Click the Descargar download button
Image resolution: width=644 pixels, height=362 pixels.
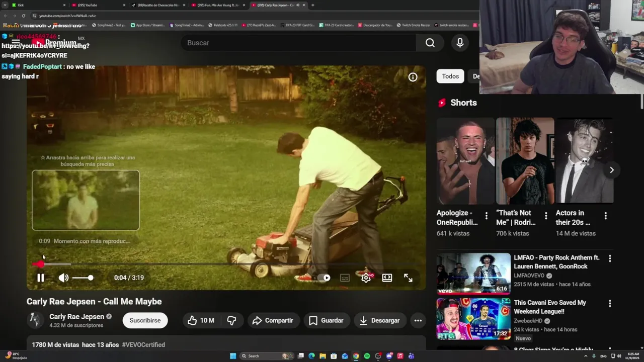[x=380, y=320]
